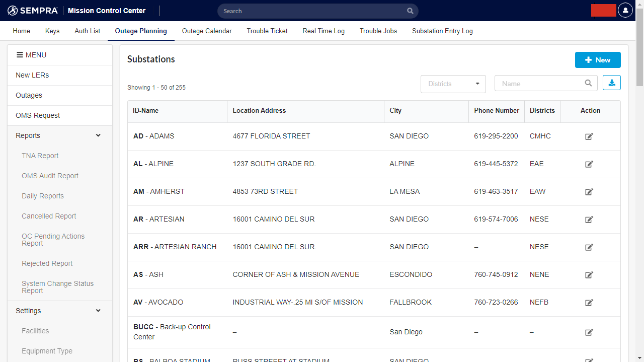This screenshot has height=362, width=644.
Task: Collapse the Settings section
Action: tap(98, 311)
